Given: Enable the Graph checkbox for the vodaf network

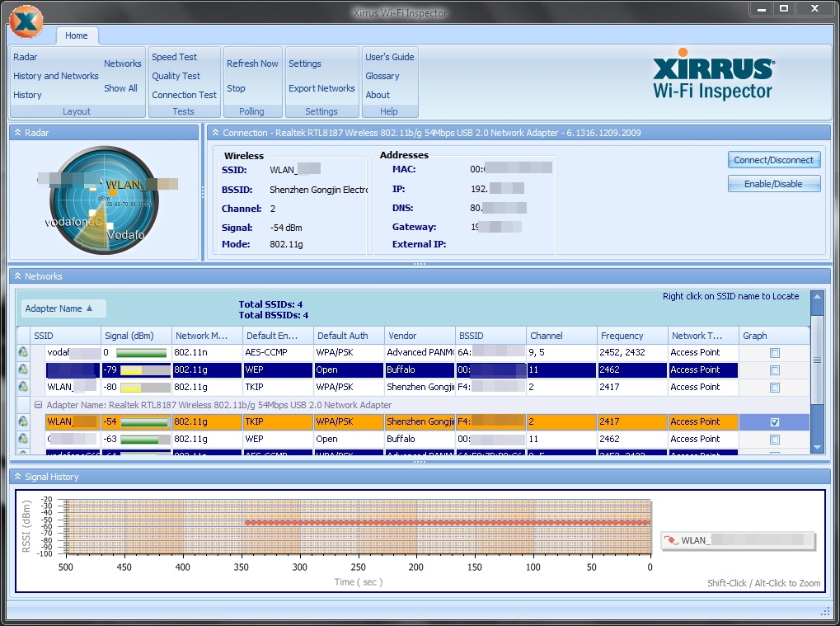Looking at the screenshot, I should [773, 352].
